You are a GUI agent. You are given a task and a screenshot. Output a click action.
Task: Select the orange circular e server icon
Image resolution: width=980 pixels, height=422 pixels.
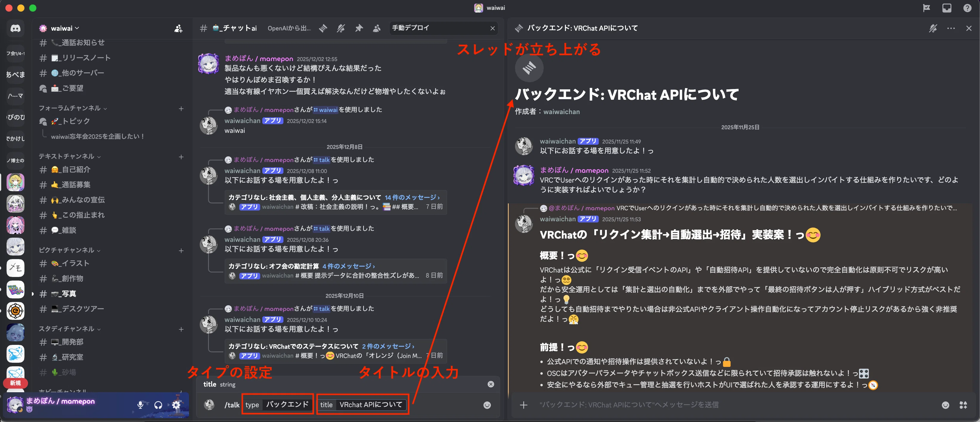pyautogui.click(x=15, y=312)
